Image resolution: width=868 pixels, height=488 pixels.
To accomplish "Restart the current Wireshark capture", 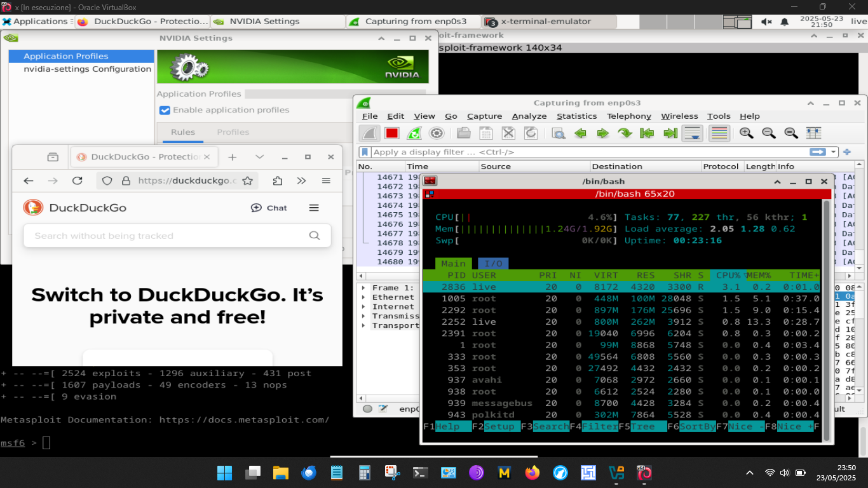I will [414, 133].
